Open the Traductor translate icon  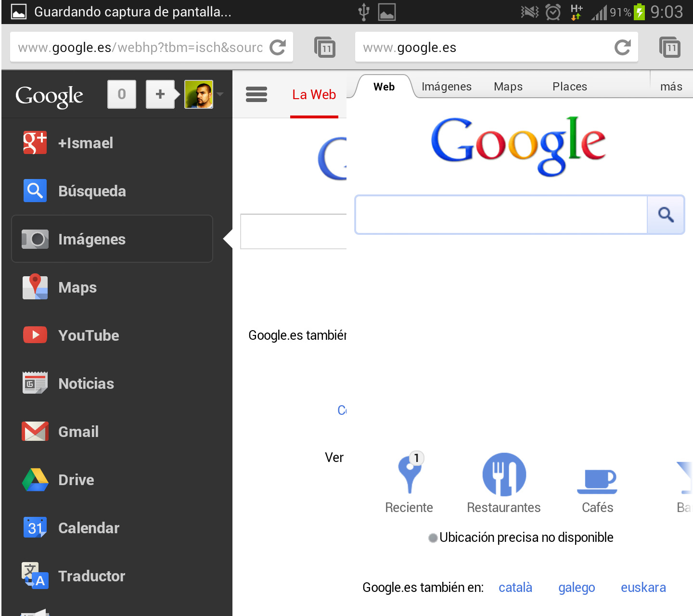point(35,576)
